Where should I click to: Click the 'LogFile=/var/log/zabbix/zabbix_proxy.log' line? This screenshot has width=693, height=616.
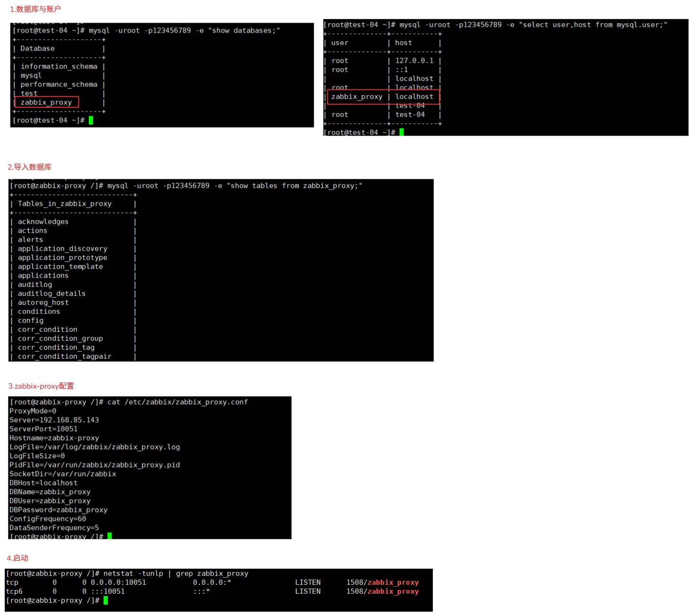tap(95, 447)
